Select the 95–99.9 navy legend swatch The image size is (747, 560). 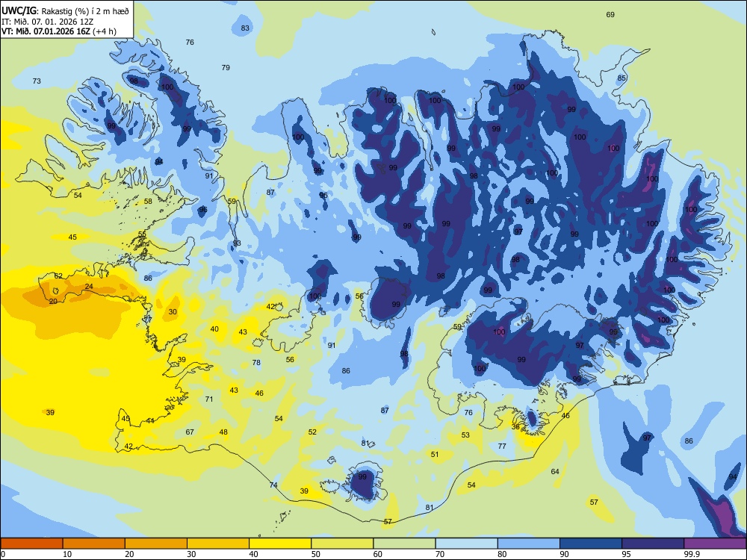[x=653, y=544]
